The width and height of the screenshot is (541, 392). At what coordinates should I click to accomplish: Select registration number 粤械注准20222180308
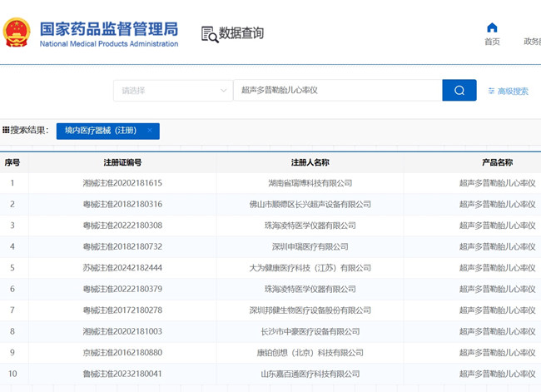point(122,226)
